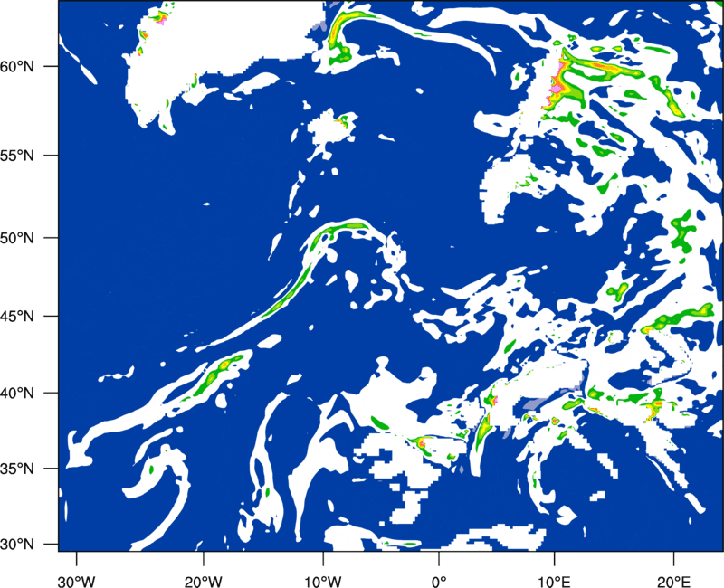This screenshot has height=588, width=724.
Task: Click the 30°W longitude label
Action: coord(76,581)
